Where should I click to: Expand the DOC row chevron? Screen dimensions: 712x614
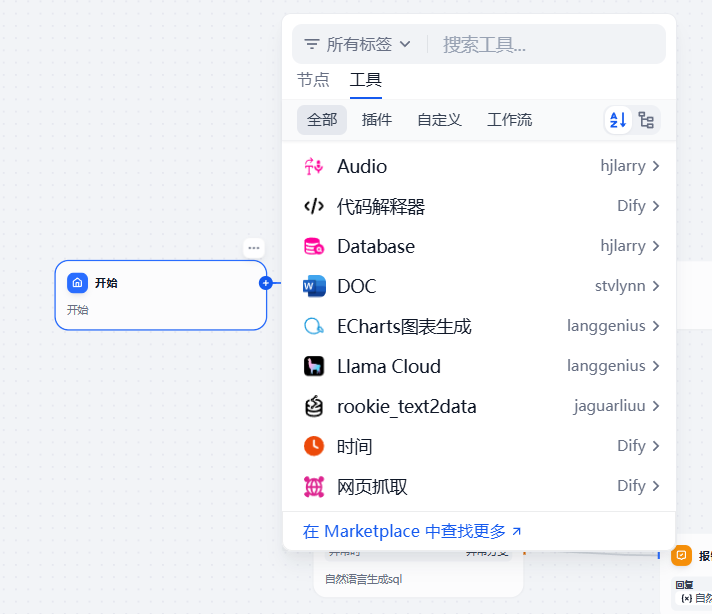tap(655, 286)
